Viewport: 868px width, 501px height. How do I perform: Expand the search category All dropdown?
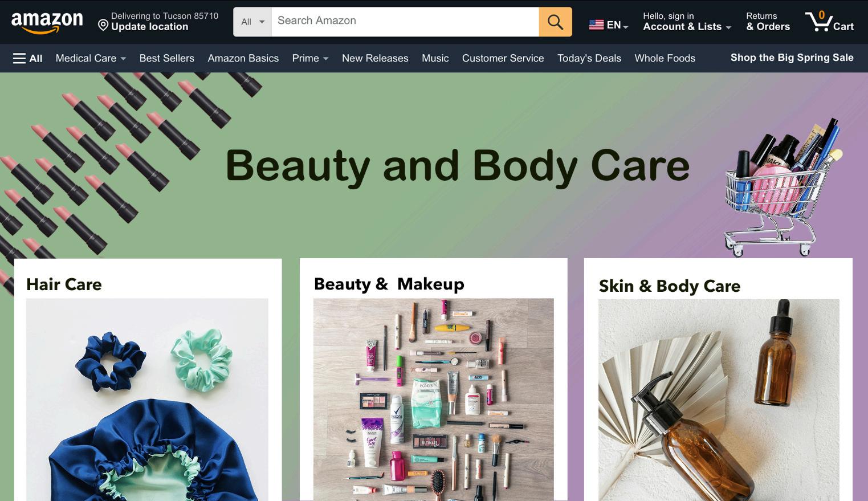click(252, 22)
